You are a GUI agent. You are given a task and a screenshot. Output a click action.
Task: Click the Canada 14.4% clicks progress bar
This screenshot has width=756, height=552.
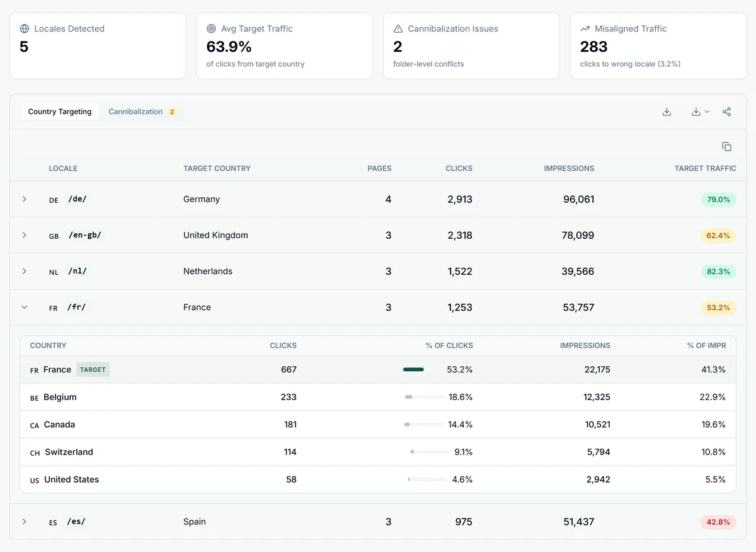coord(423,425)
